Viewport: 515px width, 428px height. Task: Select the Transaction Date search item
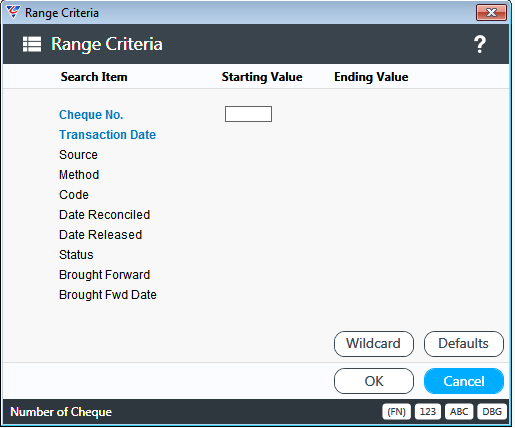click(x=107, y=135)
